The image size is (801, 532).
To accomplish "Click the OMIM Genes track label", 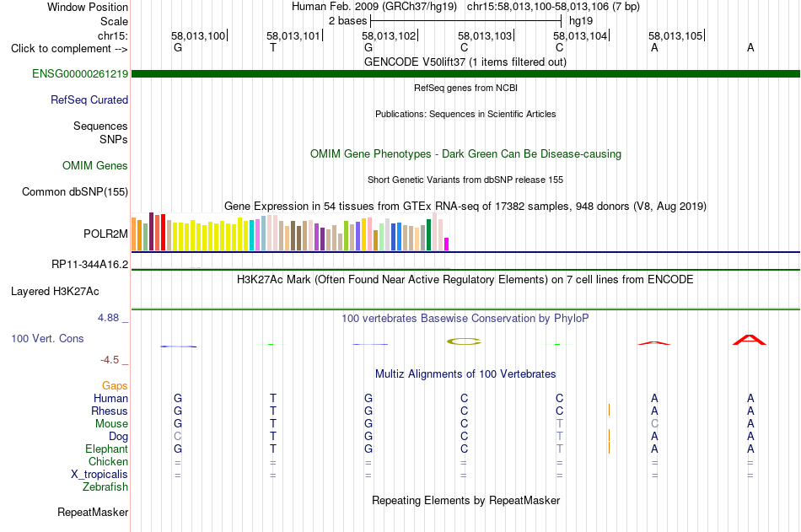I will click(x=95, y=165).
